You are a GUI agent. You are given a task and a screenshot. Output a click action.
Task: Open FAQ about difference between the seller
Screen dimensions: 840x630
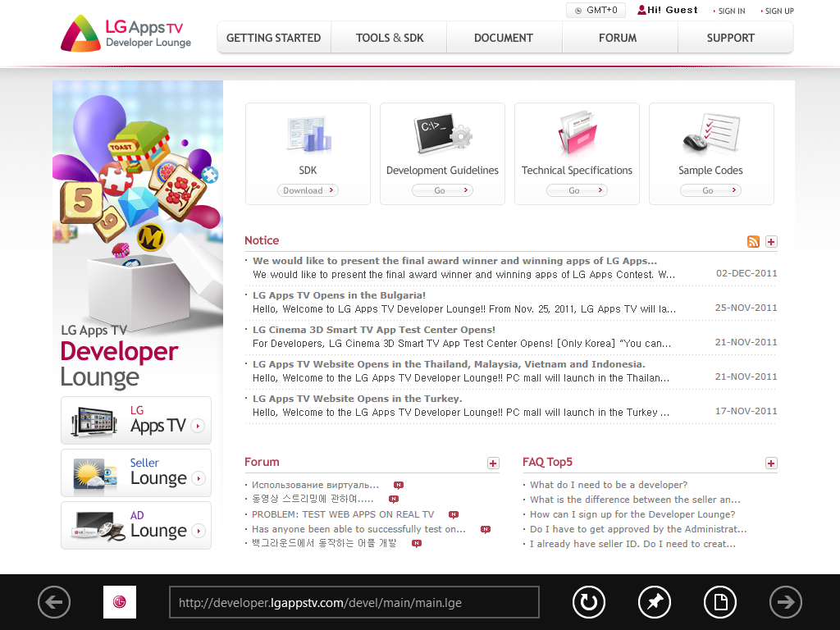point(635,500)
